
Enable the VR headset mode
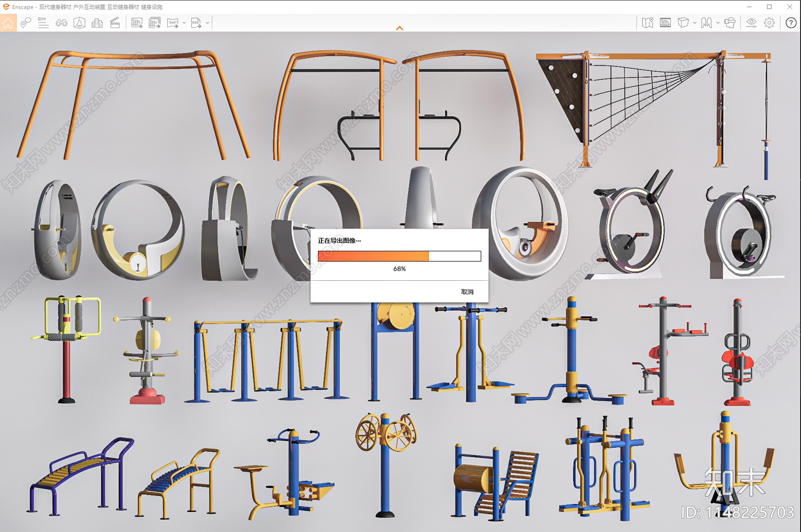tap(730, 23)
